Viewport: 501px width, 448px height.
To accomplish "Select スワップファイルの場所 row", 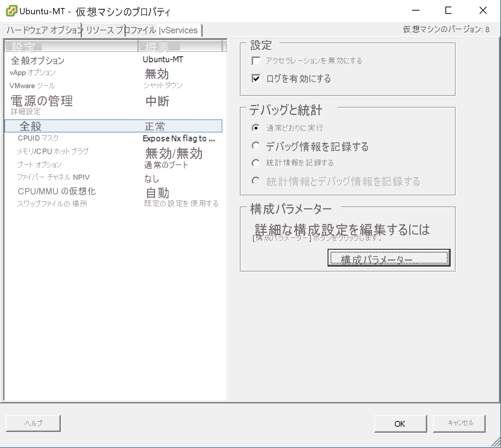I will (x=52, y=204).
